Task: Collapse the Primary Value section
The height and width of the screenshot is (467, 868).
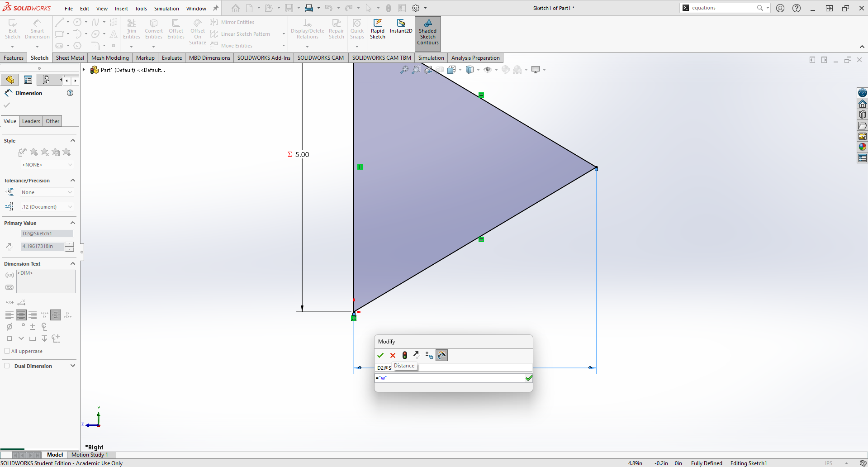Action: coord(73,223)
